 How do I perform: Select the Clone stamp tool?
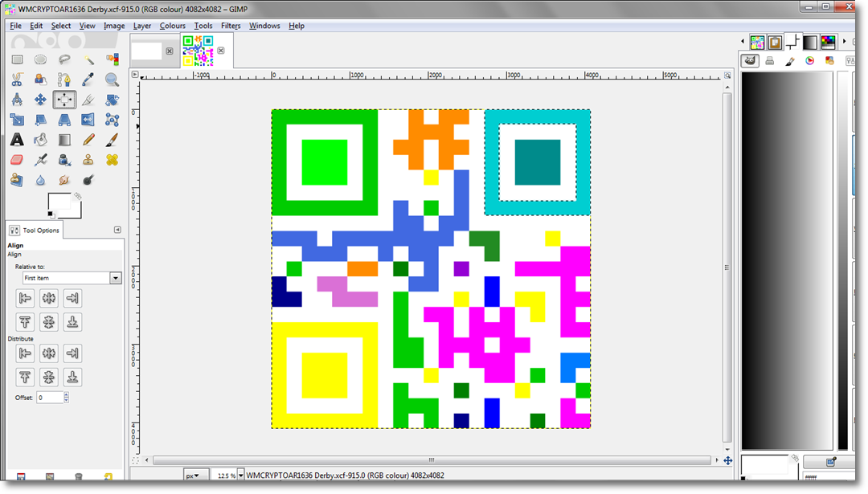point(88,160)
